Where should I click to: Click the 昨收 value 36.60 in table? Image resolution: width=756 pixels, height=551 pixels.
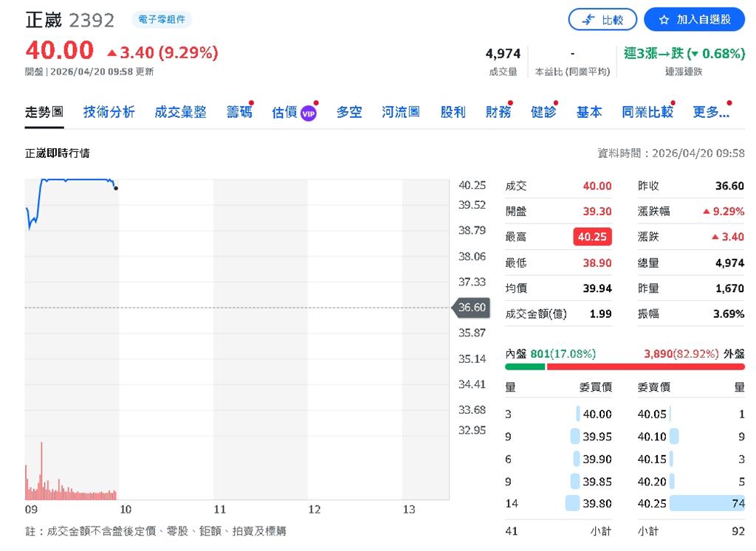pos(729,185)
